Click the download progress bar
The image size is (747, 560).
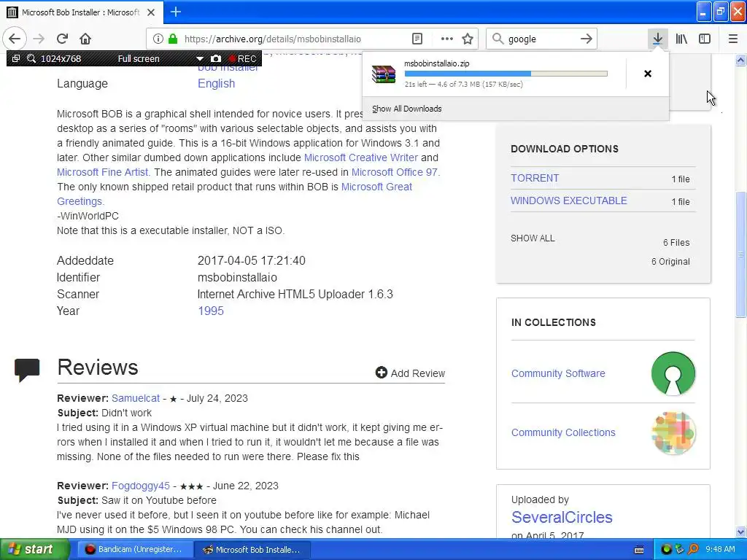click(506, 74)
